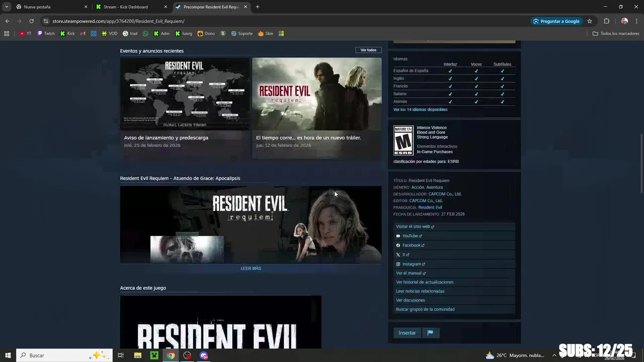Screen dimensions: 644x362
Task: Bookmark this page with the star
Action: coord(590,21)
